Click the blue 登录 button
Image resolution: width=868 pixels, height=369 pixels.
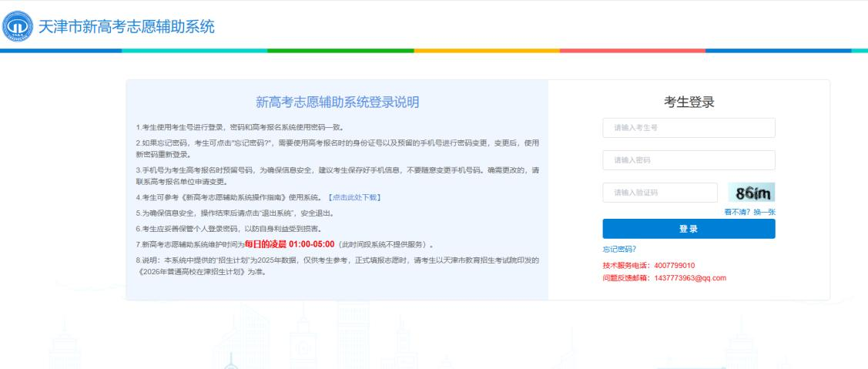click(689, 229)
